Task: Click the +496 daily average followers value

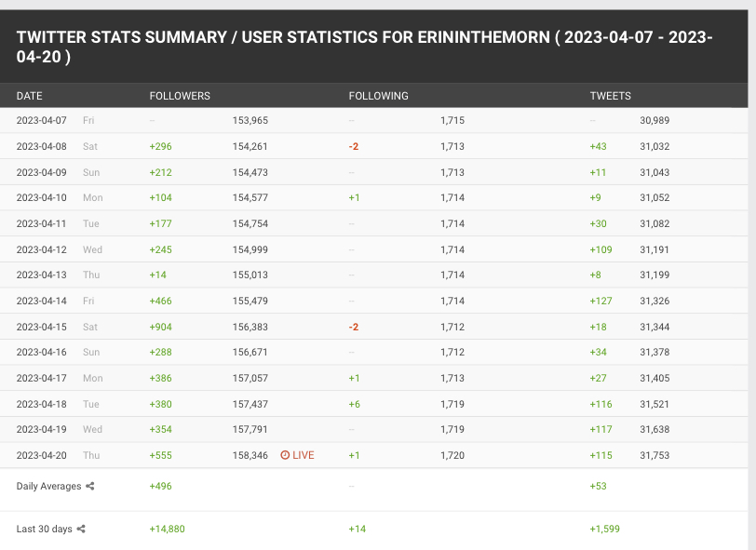Action: pyautogui.click(x=160, y=486)
